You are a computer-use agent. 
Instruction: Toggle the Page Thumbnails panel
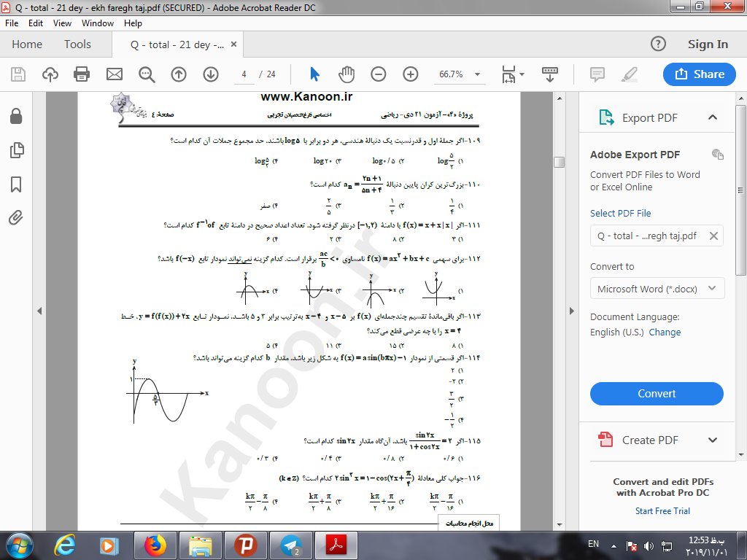[16, 151]
